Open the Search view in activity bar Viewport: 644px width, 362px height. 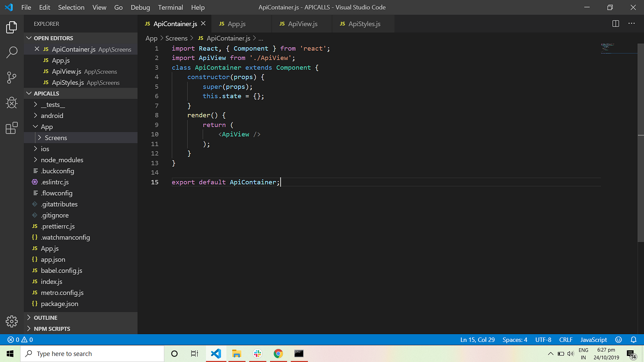[12, 52]
